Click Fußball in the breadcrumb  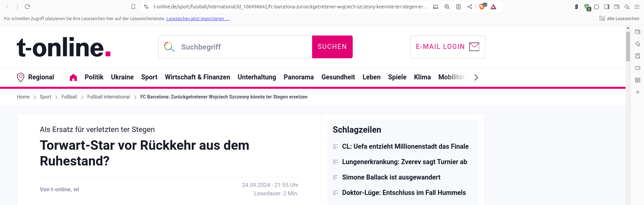point(69,97)
